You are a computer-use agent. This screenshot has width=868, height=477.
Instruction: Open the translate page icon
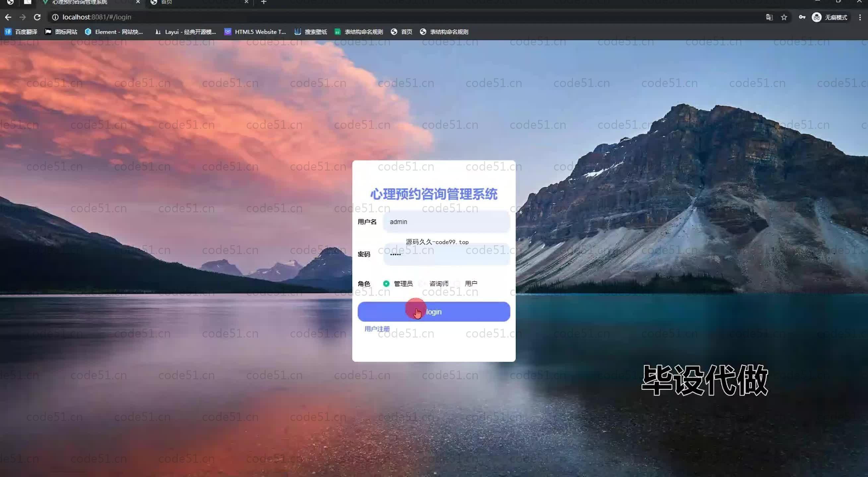click(769, 17)
